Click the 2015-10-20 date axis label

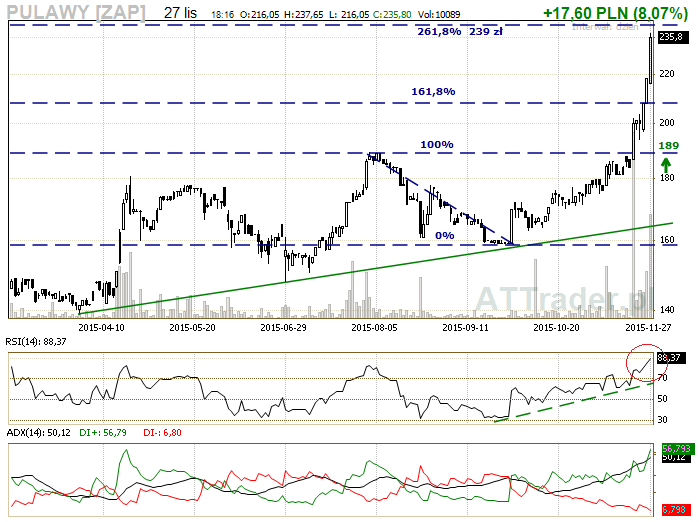coord(556,328)
